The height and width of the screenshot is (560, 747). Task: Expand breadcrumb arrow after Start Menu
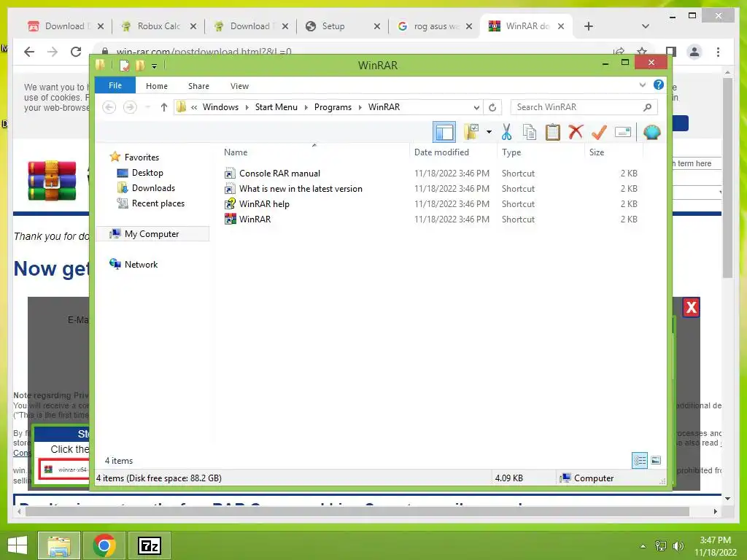(x=306, y=107)
